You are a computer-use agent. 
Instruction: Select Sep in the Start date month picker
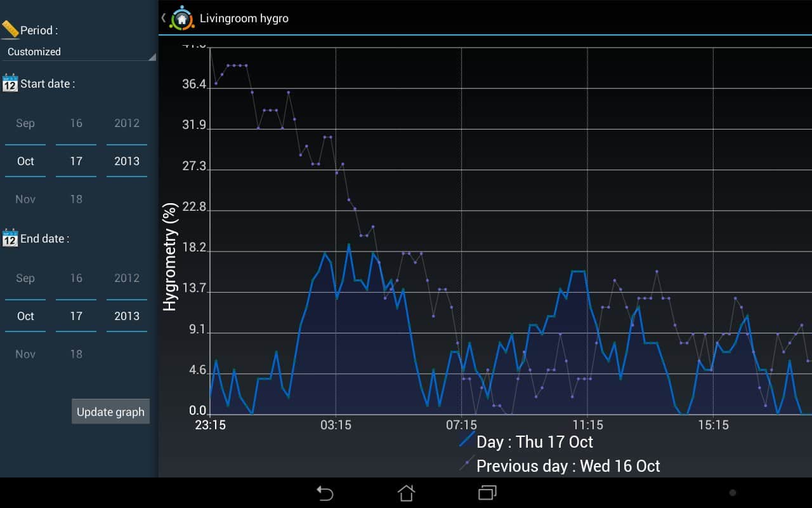click(x=25, y=123)
